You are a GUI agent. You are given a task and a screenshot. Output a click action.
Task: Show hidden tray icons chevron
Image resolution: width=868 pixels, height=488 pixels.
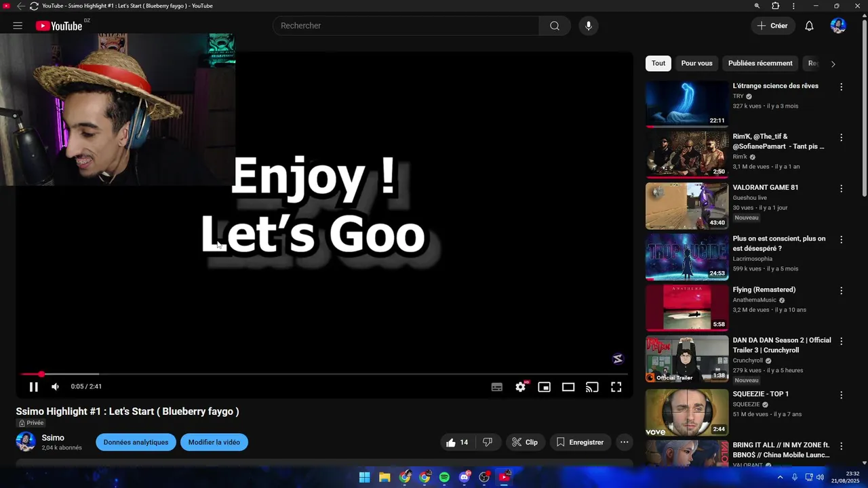(x=780, y=477)
